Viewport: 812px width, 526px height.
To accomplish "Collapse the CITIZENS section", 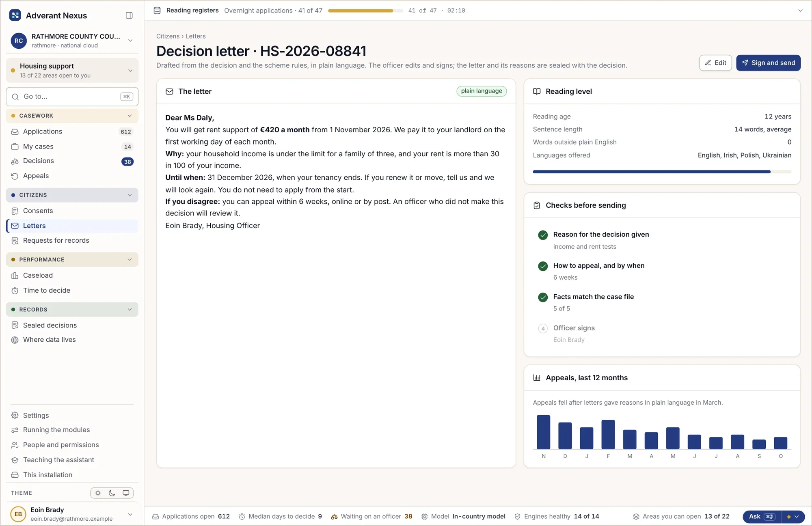I will (72, 195).
